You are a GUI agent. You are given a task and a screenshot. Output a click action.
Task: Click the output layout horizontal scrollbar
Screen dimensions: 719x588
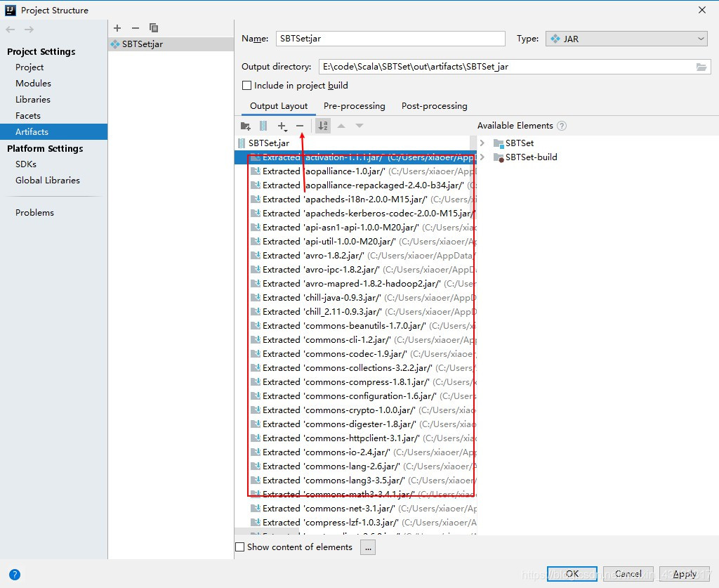268,531
